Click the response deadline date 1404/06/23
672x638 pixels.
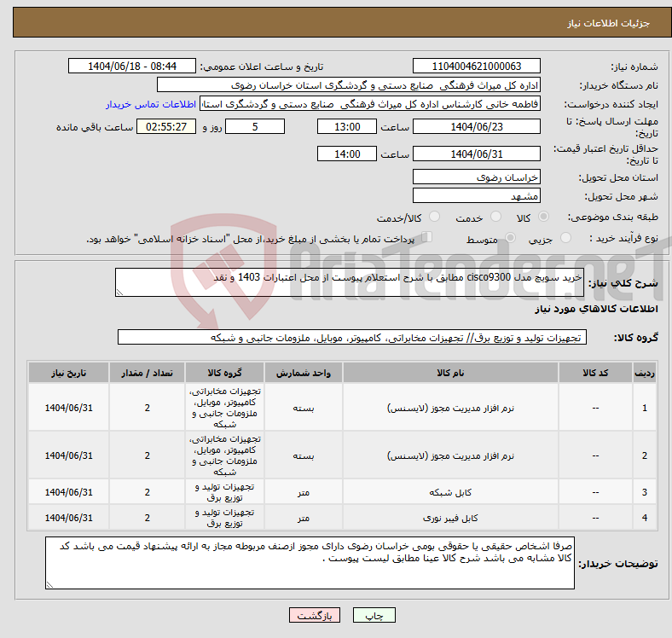[x=476, y=126]
